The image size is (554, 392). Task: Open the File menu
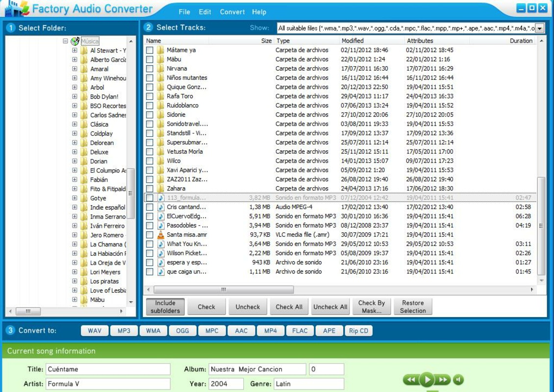click(x=184, y=12)
